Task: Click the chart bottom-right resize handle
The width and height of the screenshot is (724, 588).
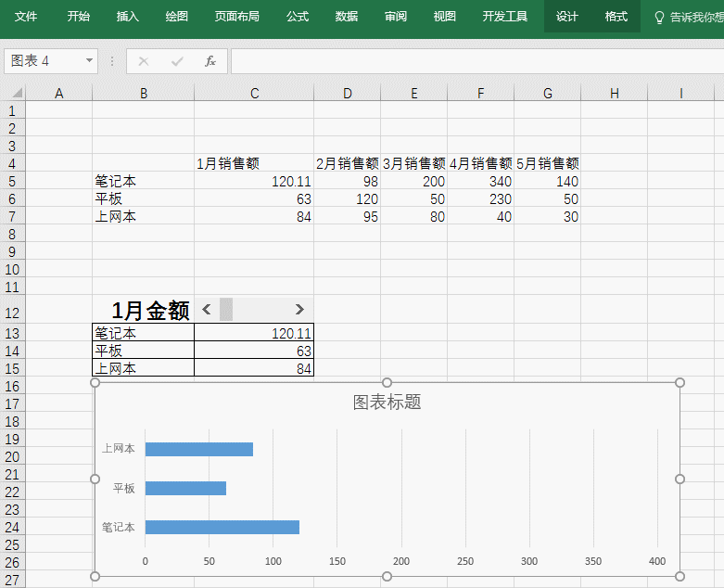Action: (680, 576)
